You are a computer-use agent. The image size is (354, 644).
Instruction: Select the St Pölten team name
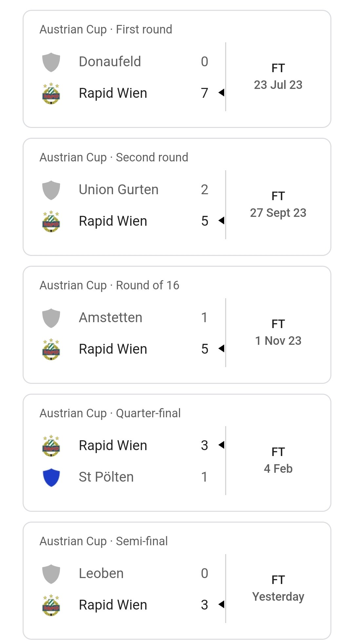pyautogui.click(x=106, y=477)
